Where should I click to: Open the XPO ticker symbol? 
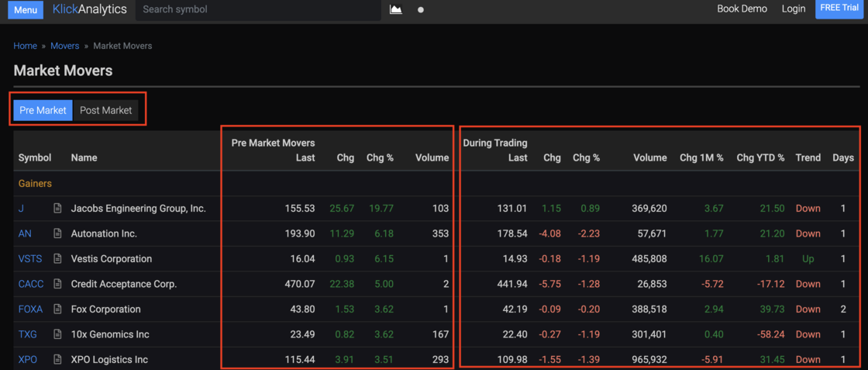coord(28,359)
